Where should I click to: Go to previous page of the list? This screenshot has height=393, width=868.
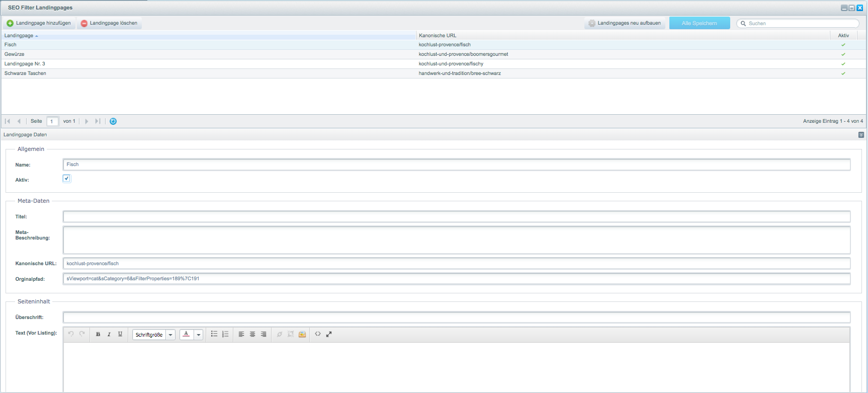tap(19, 121)
